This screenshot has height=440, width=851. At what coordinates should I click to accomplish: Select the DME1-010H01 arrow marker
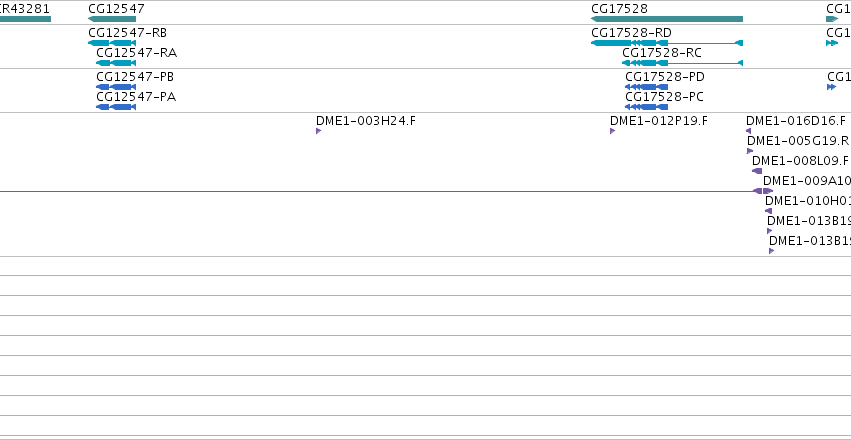768,211
